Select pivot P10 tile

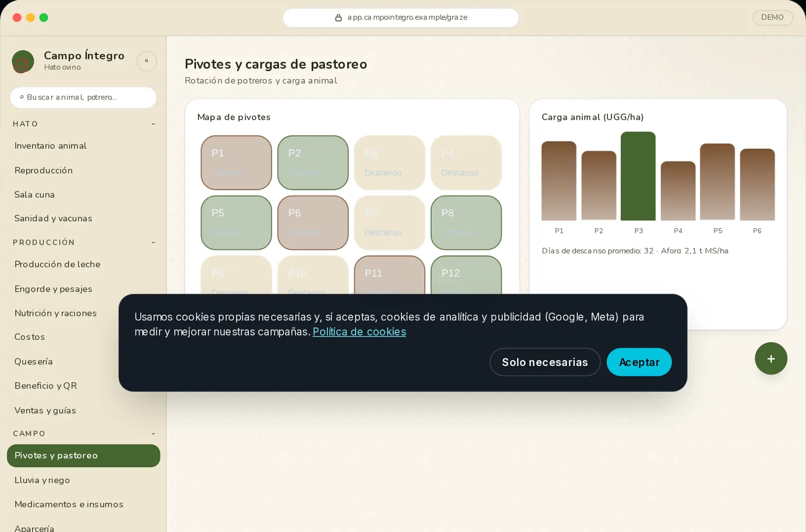pos(313,275)
